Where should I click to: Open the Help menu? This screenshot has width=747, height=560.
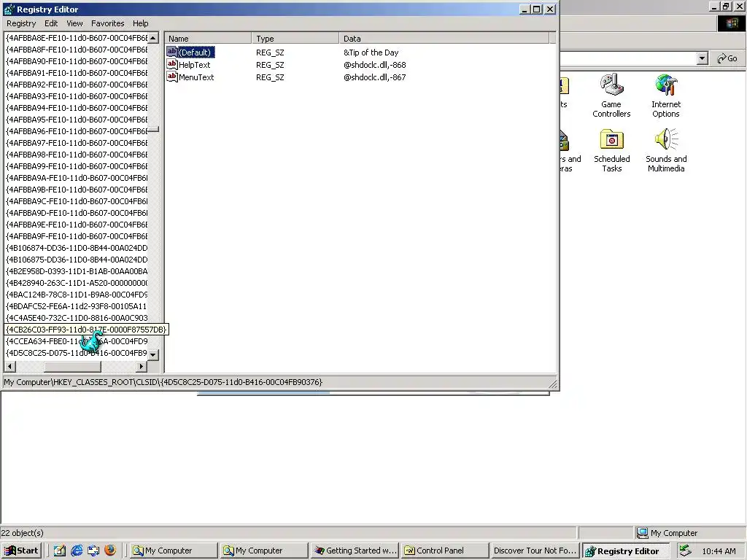point(141,23)
